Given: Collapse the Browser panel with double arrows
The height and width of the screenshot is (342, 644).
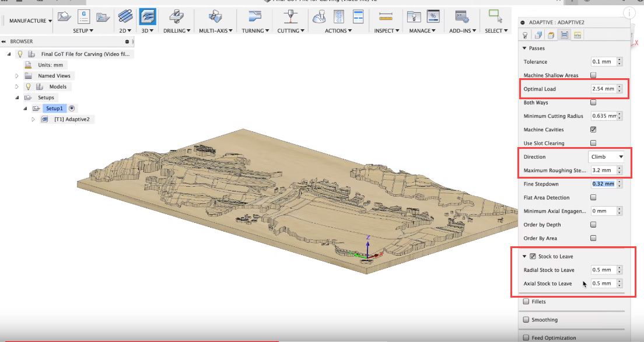Looking at the screenshot, I should (x=3, y=41).
